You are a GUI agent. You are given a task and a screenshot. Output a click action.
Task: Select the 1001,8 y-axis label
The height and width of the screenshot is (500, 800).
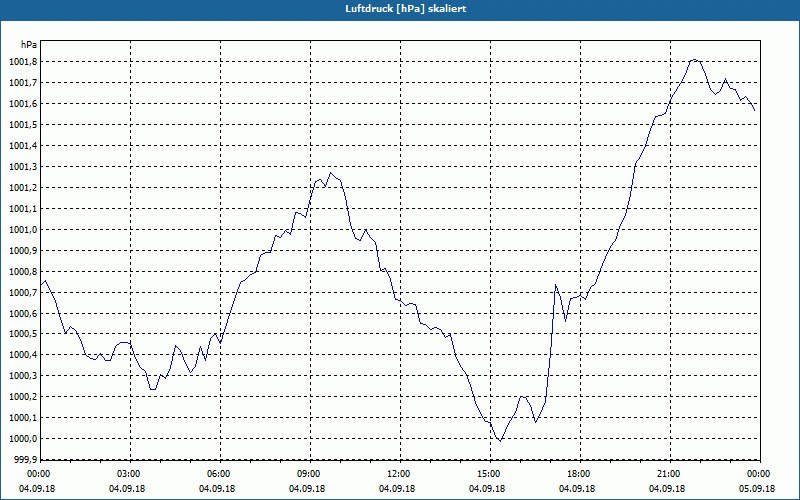pyautogui.click(x=23, y=62)
